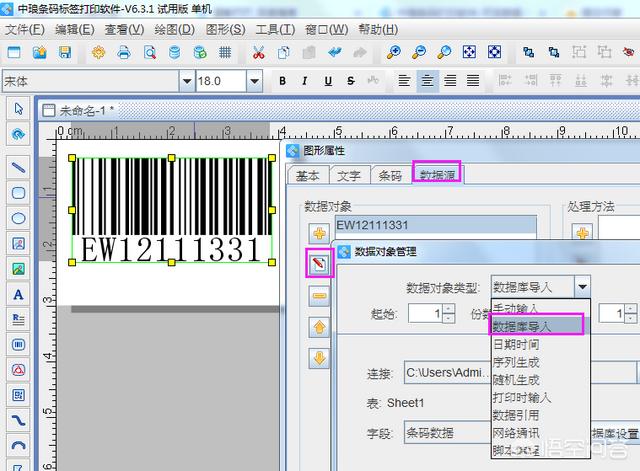Set text alignment to left
The width and height of the screenshot is (640, 471).
(404, 80)
